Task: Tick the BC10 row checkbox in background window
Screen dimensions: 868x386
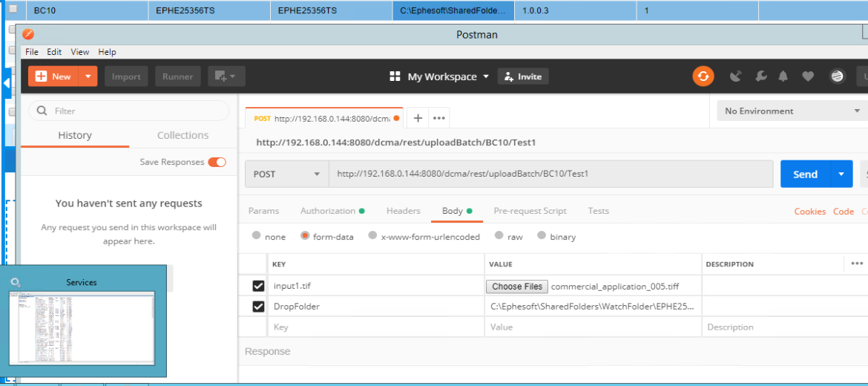Action: coord(13,9)
